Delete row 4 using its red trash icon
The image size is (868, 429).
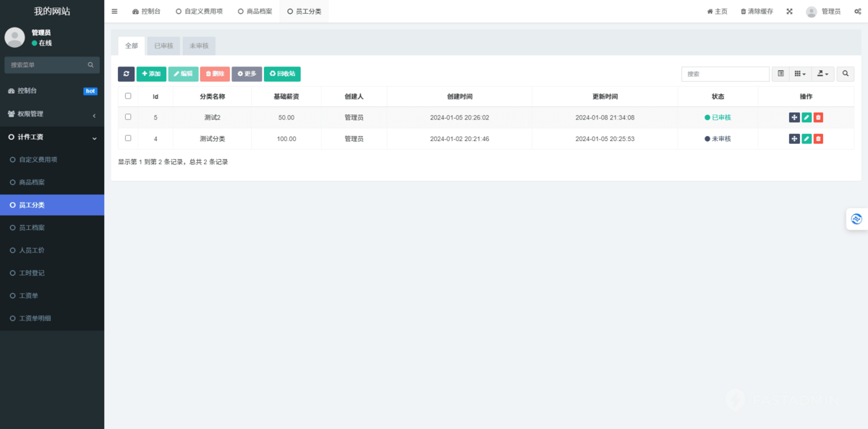(x=817, y=138)
